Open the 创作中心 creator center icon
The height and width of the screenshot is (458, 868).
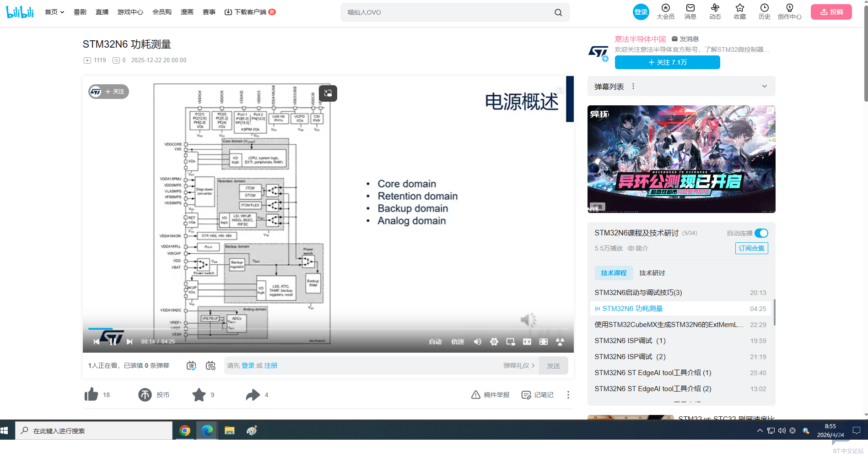pos(789,12)
